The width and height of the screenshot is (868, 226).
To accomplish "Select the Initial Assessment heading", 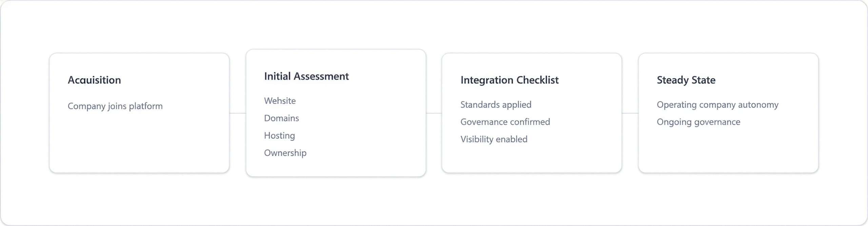I will click(306, 76).
